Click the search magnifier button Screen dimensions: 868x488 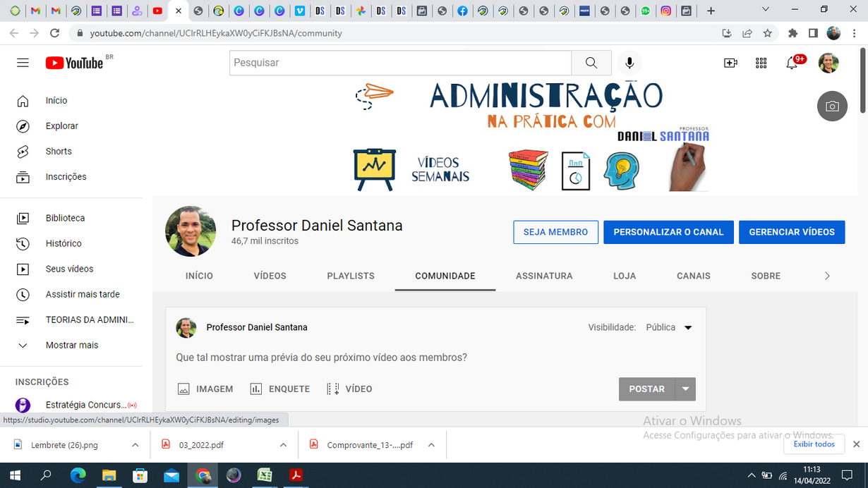[x=591, y=63]
